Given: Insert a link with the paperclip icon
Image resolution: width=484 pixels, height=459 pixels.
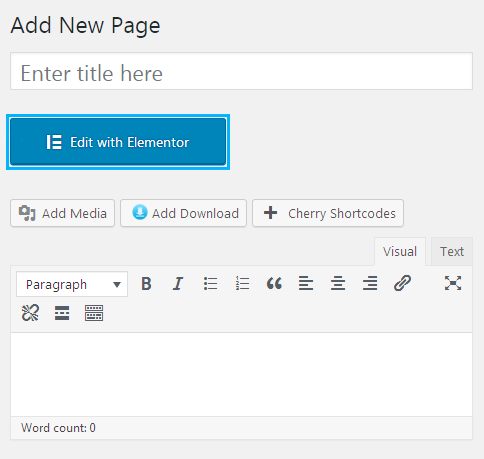Looking at the screenshot, I should tap(402, 284).
